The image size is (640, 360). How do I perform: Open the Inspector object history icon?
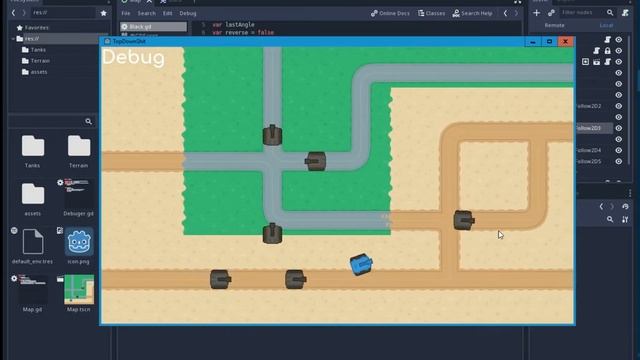point(625,207)
